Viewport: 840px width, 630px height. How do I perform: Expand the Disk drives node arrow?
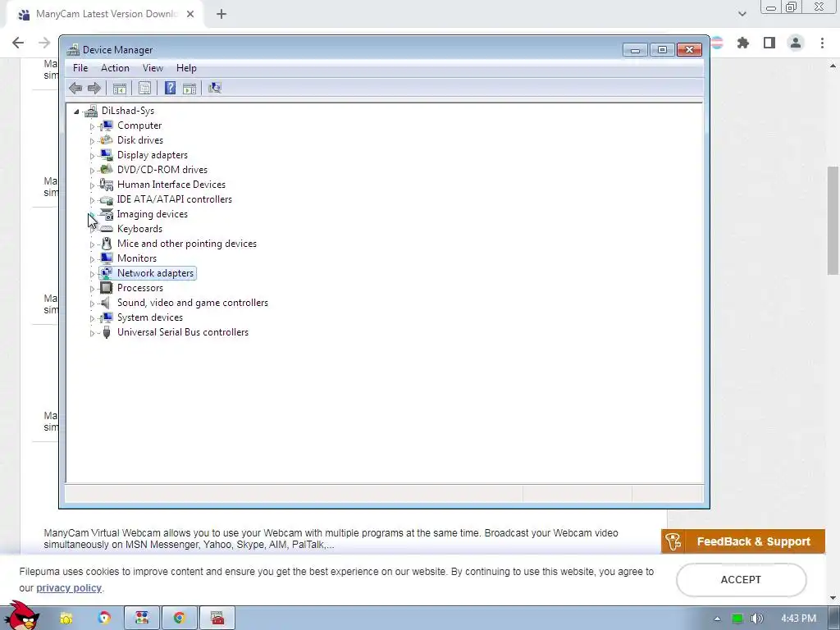92,141
